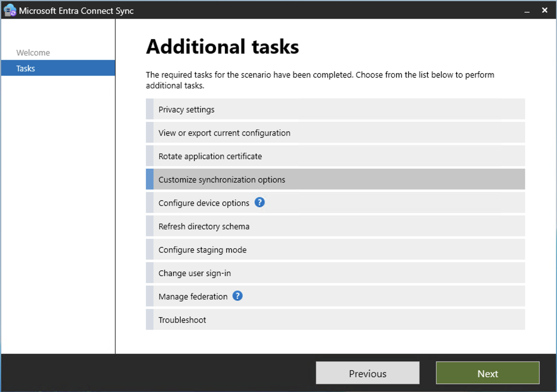
Task: Select the Privacy settings task
Action: 335,109
